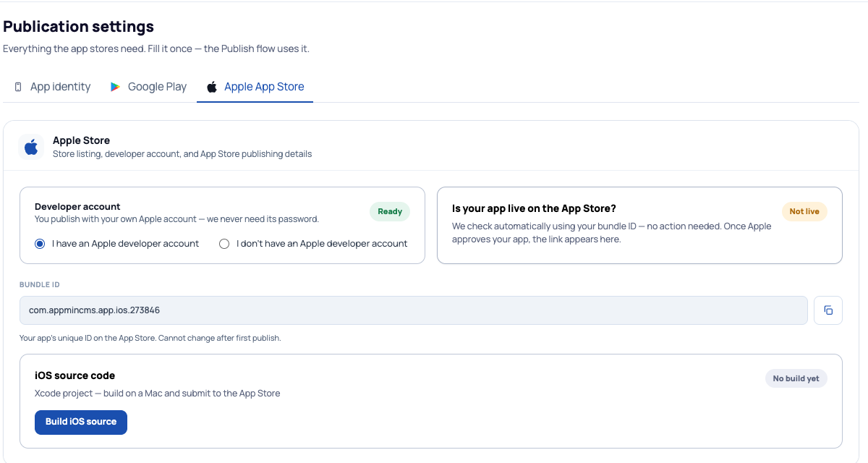Click the "Developer account" card title

77,207
